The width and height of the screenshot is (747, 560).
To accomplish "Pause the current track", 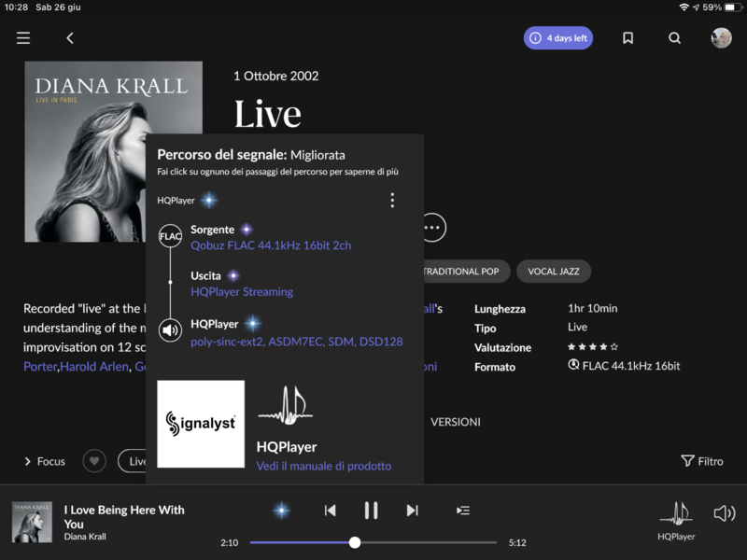I will tap(371, 511).
